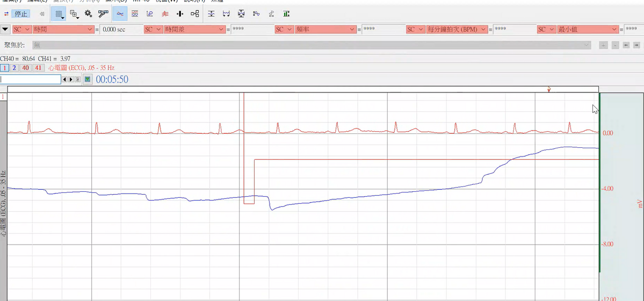Click the autoscale horizontal icon
Viewport: 644px width, 301px height.
click(x=227, y=14)
